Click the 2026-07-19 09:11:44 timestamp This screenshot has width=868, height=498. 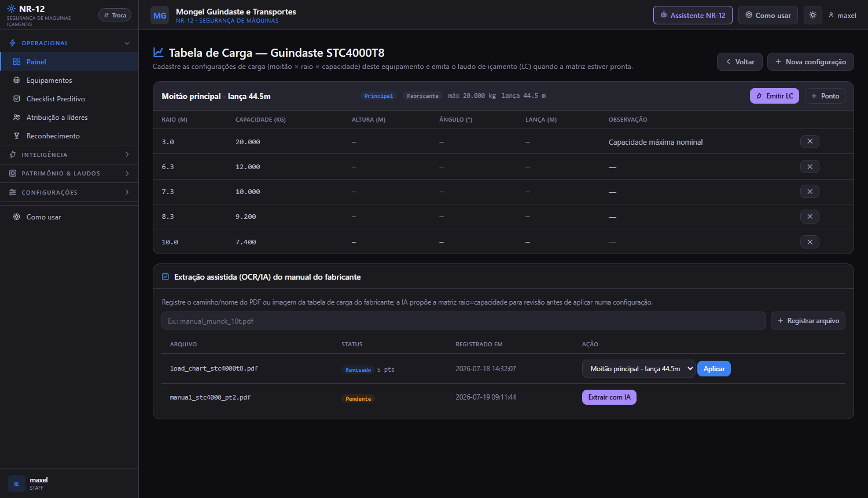point(486,397)
